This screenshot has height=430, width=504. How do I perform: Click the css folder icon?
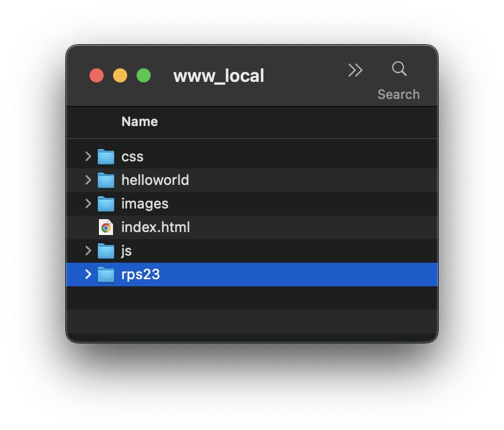[106, 157]
